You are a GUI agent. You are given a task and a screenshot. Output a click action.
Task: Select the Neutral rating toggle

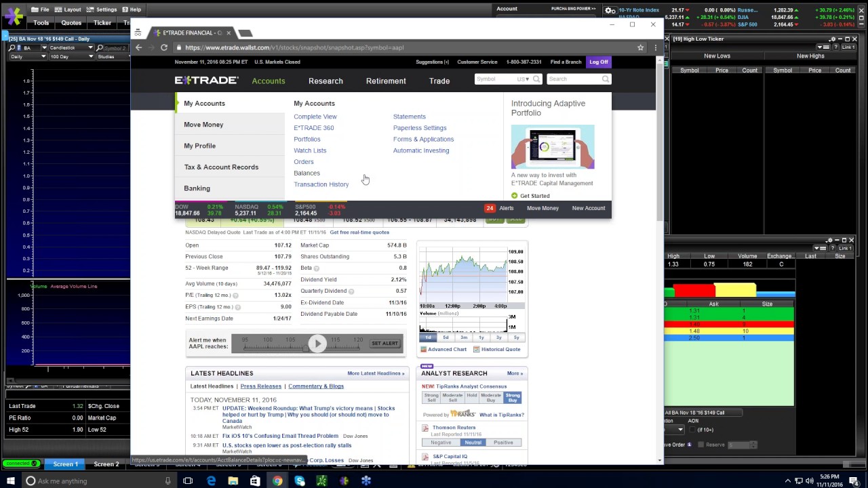(x=473, y=442)
